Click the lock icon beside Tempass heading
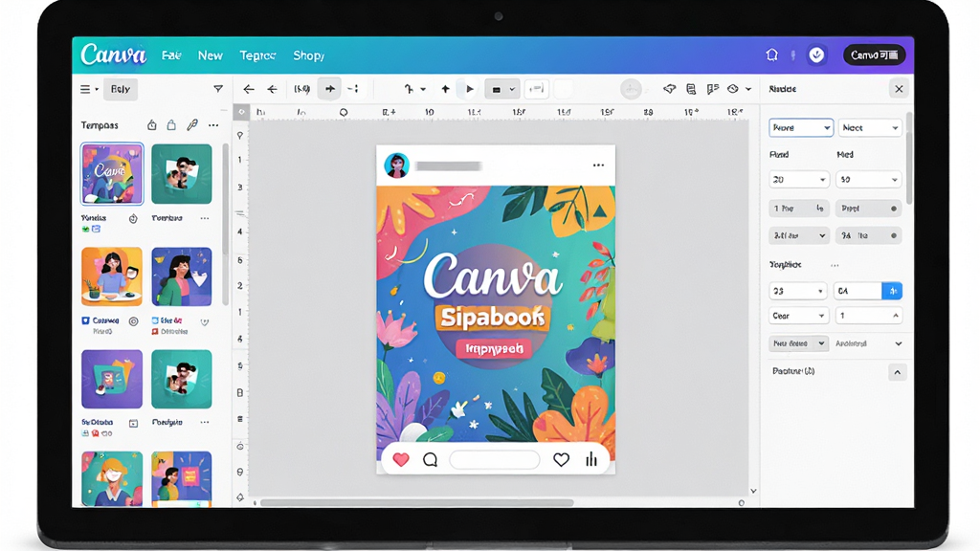Image resolution: width=980 pixels, height=551 pixels. point(171,125)
